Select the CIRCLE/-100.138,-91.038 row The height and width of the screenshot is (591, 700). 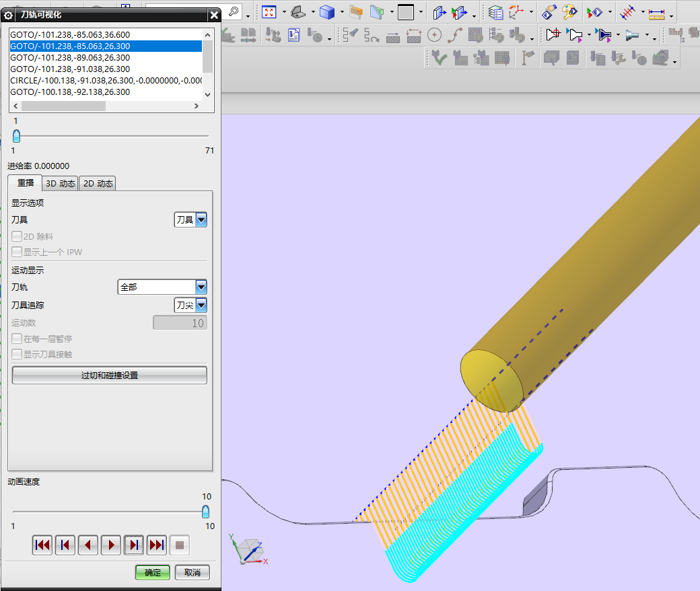(x=106, y=80)
